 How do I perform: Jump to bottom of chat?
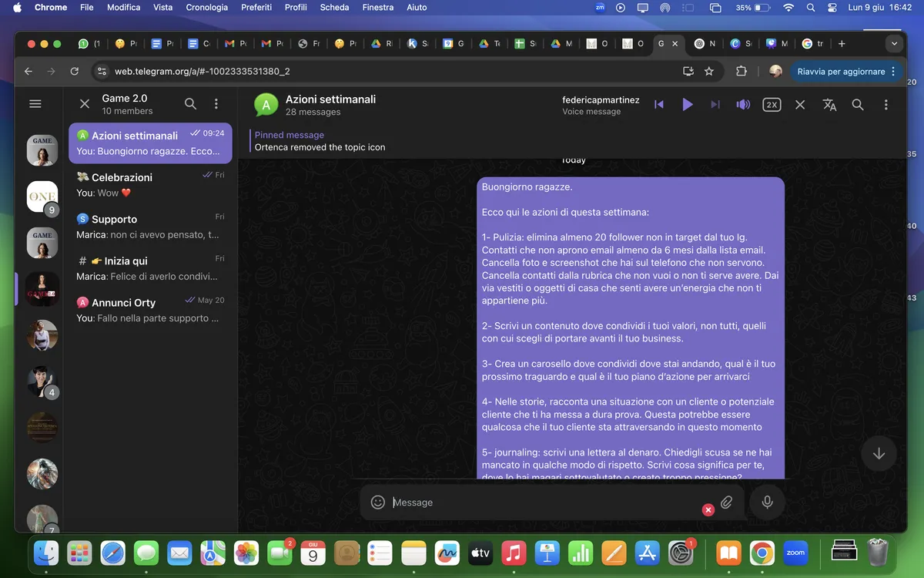point(879,454)
